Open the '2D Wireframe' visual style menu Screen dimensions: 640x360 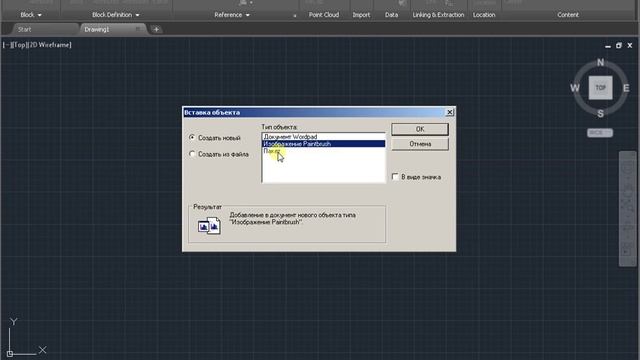pos(49,45)
